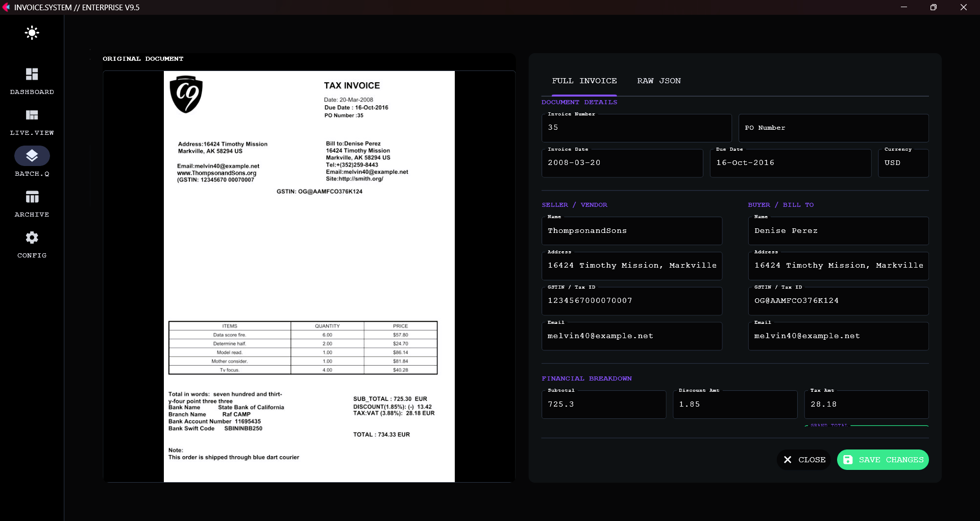
Task: Dismiss the editor with the CLOSE button
Action: 803,459
